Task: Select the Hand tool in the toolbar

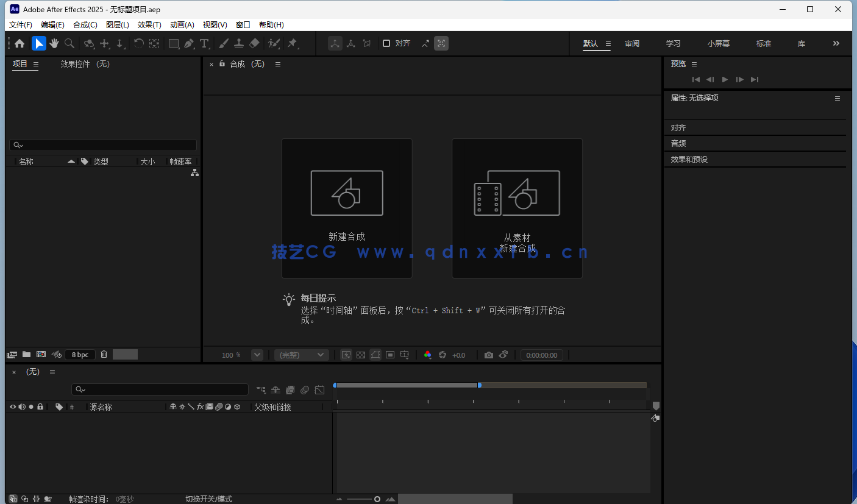Action: [54, 43]
